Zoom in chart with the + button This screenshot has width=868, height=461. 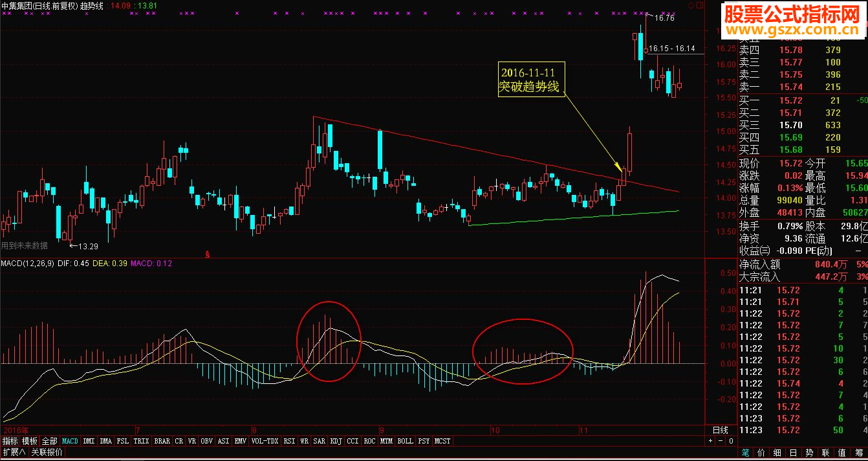[x=710, y=441]
